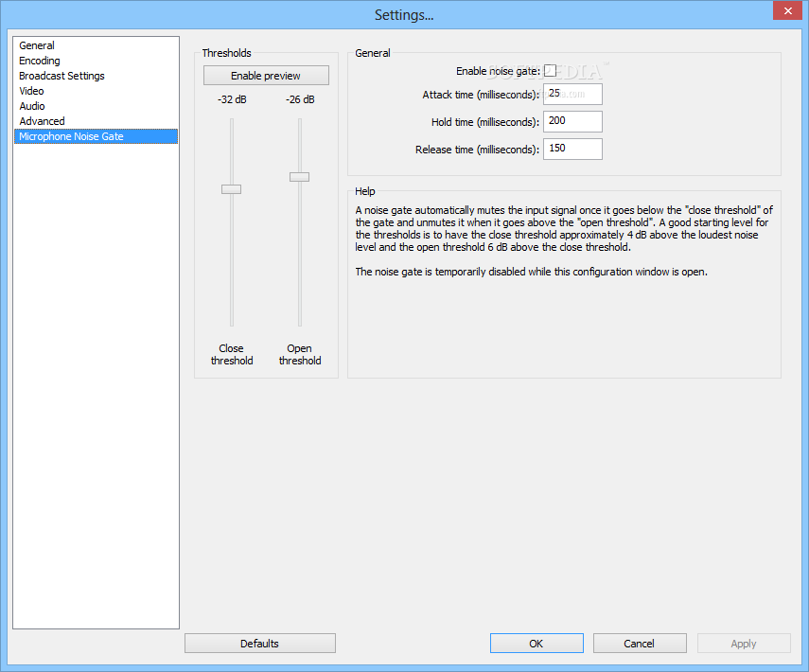Click the Release time input box

[x=572, y=149]
